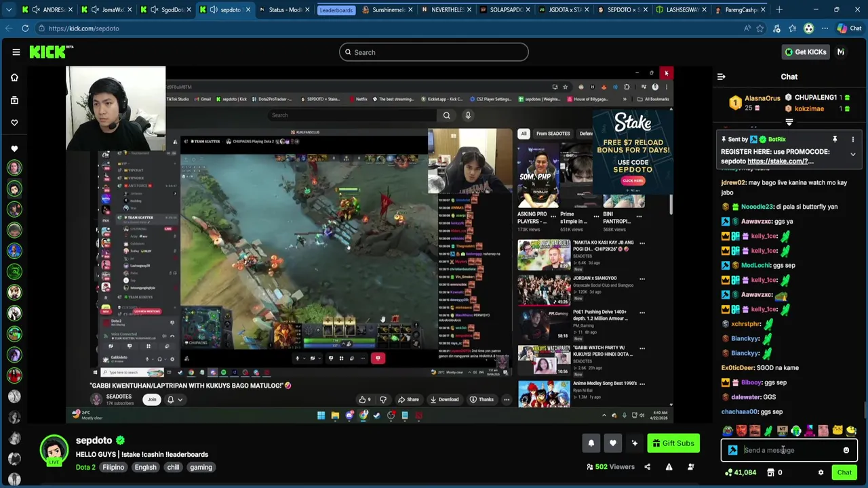Open the profile avatar menu in top bar
This screenshot has width=868, height=488.
[x=841, y=52]
